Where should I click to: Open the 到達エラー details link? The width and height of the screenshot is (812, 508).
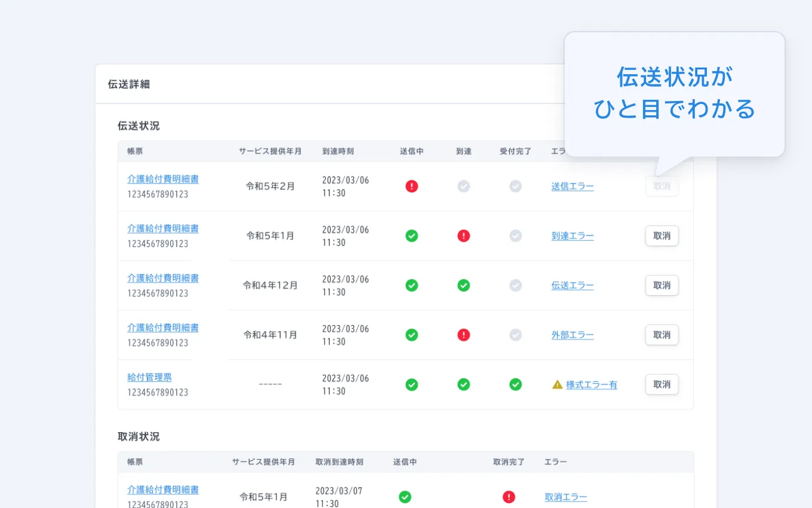pos(573,235)
